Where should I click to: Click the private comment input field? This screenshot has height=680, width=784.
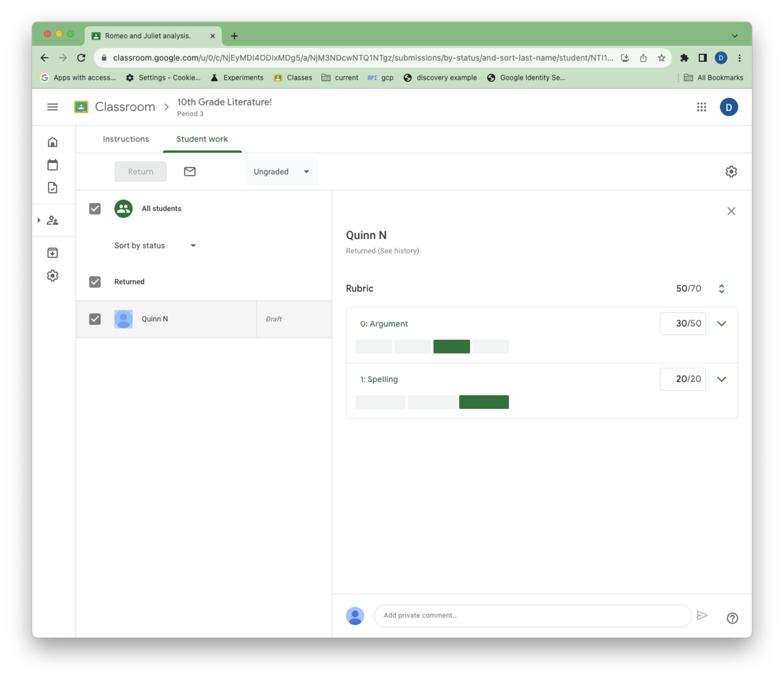point(533,615)
